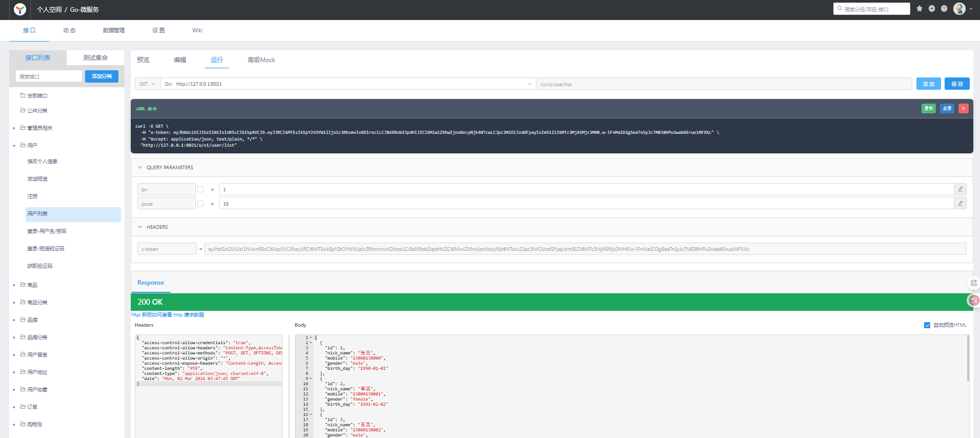Click the 发送 send button
This screenshot has width=980, height=438.
929,84
